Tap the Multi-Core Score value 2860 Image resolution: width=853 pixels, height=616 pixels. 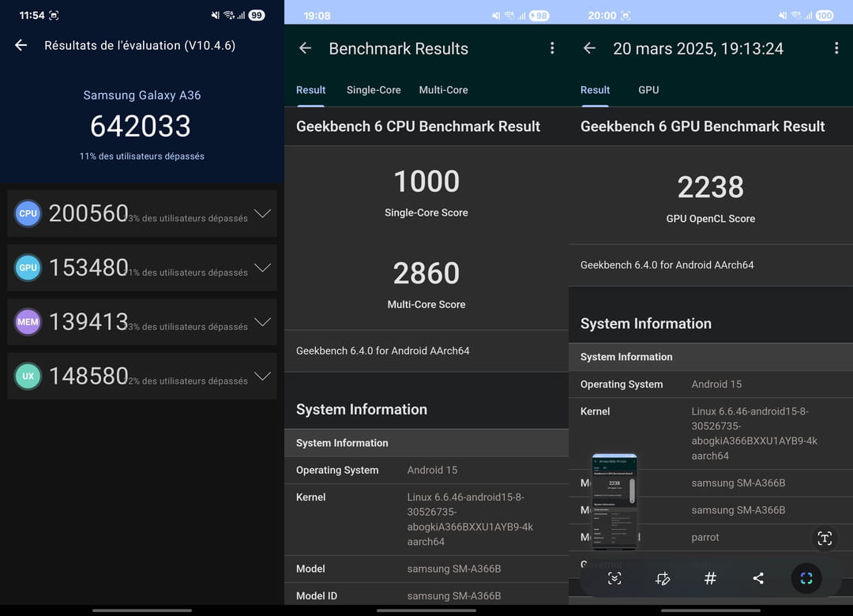click(426, 273)
